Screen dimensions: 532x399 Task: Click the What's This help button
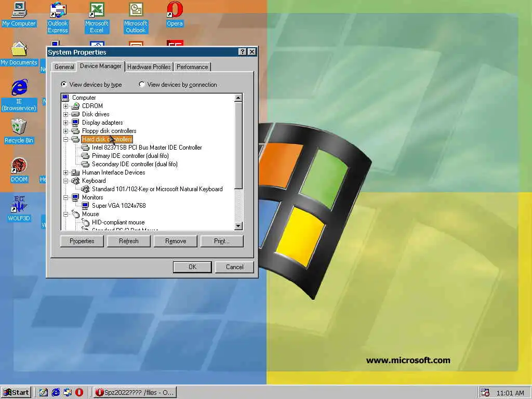pyautogui.click(x=242, y=51)
